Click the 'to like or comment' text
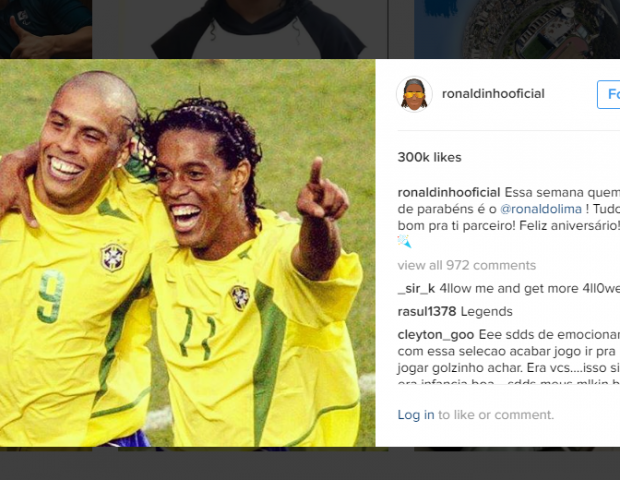Viewport: 620px width, 480px height. [496, 414]
